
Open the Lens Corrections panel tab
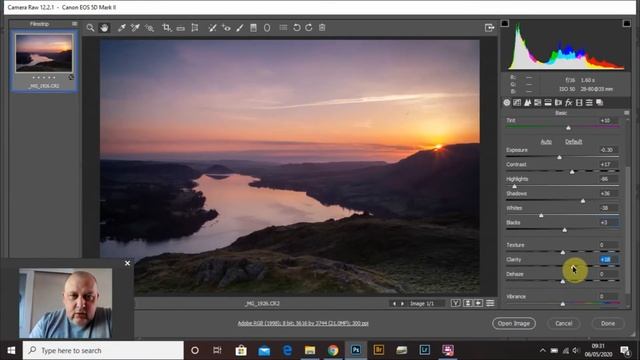[x=558, y=103]
